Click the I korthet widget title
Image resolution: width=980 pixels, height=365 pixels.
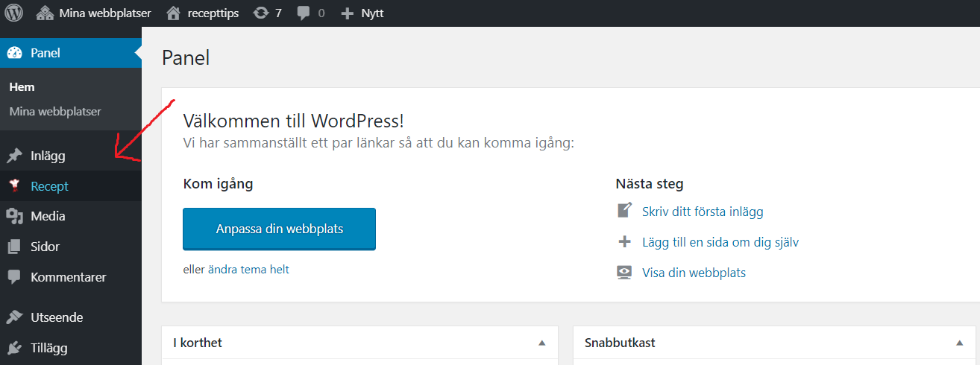198,343
